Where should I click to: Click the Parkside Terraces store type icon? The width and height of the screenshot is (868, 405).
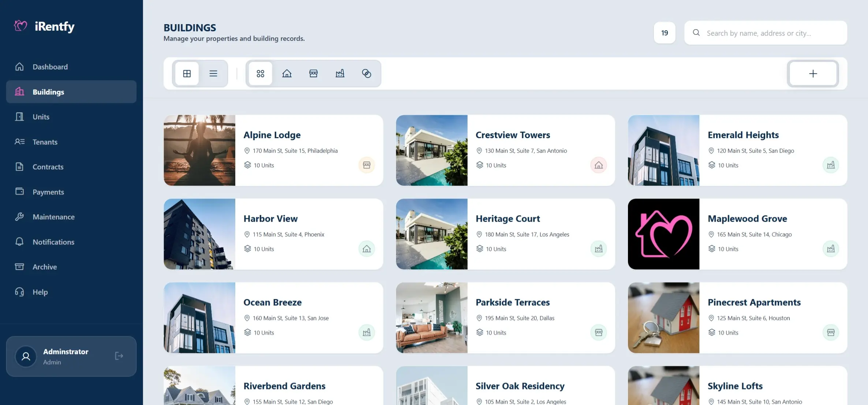pyautogui.click(x=599, y=333)
